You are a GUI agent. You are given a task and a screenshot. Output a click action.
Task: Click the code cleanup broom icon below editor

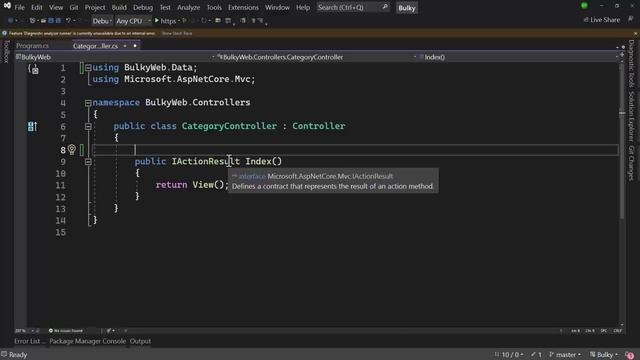pyautogui.click(x=109, y=331)
